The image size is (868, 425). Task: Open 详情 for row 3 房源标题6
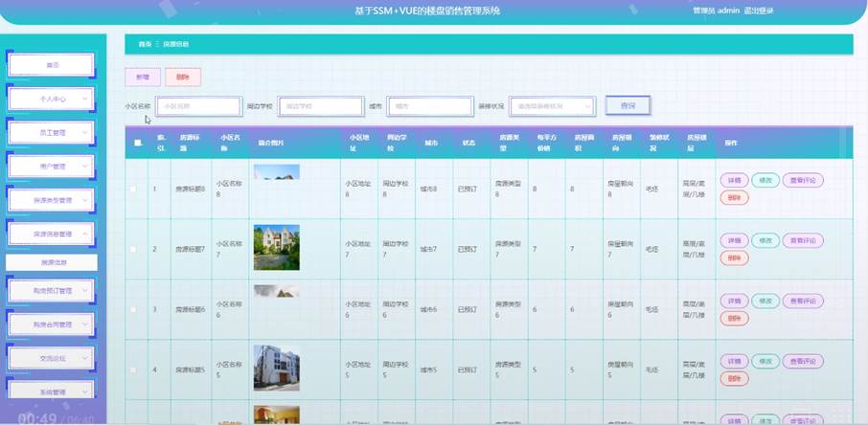(734, 301)
